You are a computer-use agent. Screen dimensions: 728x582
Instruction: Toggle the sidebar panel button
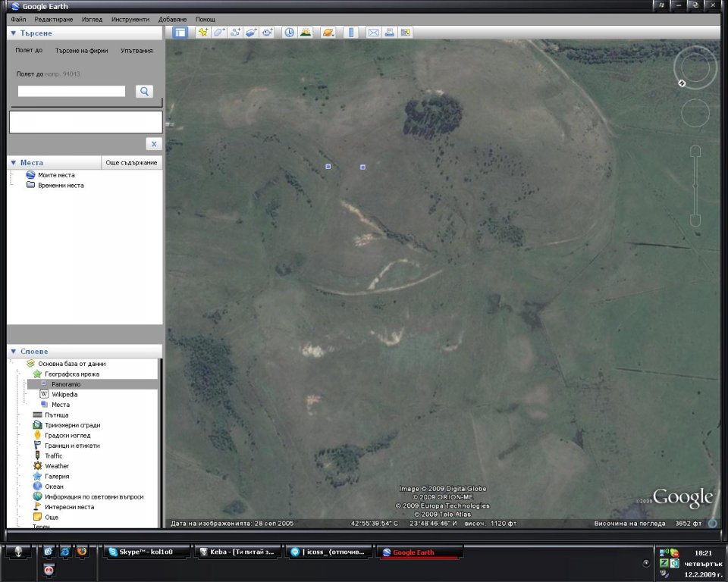click(180, 32)
